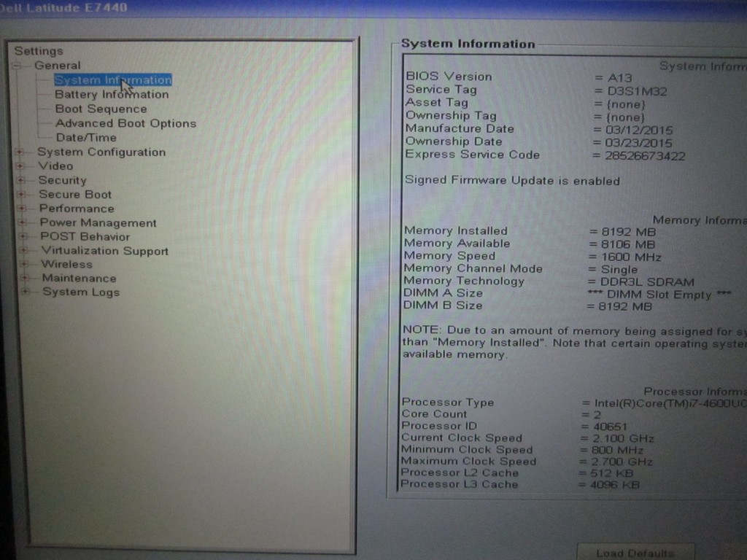The height and width of the screenshot is (560, 747).
Task: Select the Video category label
Action: click(x=55, y=166)
